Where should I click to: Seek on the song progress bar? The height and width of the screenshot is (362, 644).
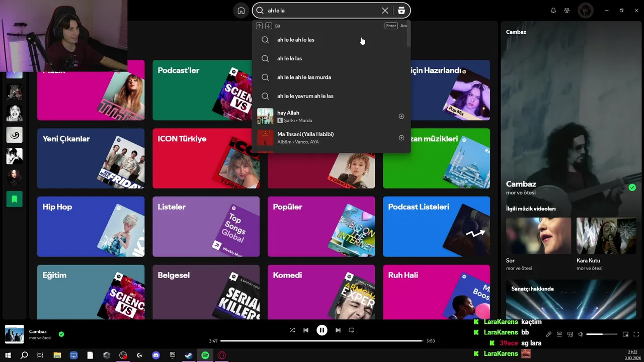coord(321,341)
